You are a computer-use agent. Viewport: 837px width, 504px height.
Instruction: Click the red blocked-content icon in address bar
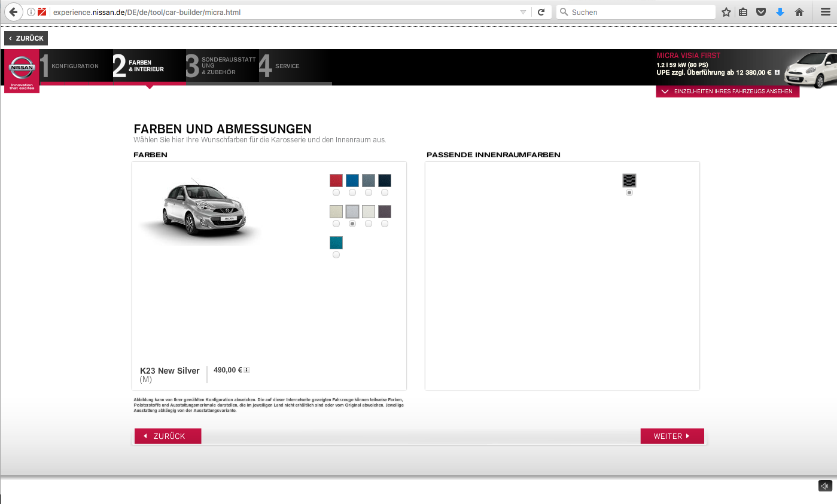pyautogui.click(x=42, y=12)
